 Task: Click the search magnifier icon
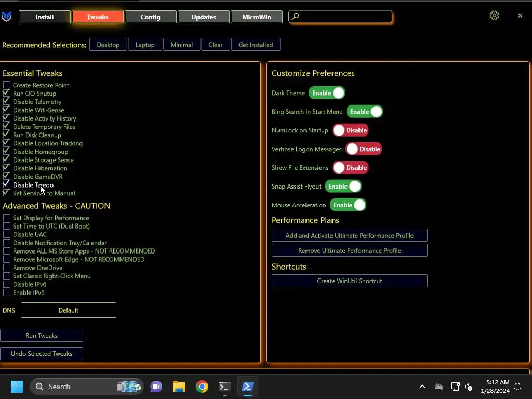(295, 16)
